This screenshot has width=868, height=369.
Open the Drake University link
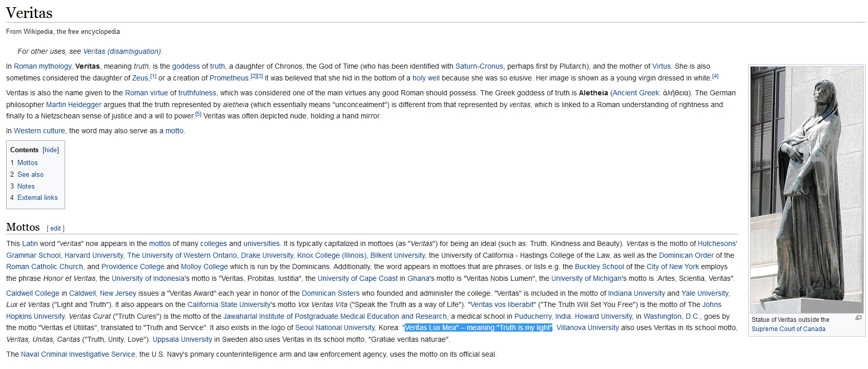point(267,256)
